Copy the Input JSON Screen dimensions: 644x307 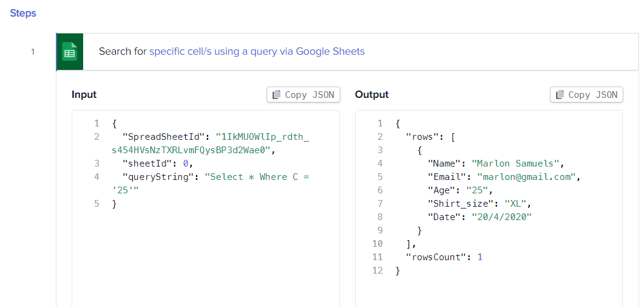pos(303,95)
